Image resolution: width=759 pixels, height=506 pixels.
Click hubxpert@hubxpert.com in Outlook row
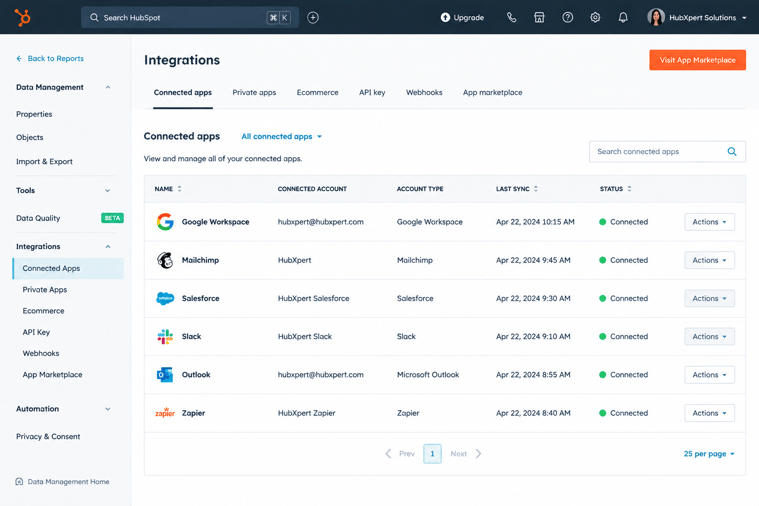point(320,375)
